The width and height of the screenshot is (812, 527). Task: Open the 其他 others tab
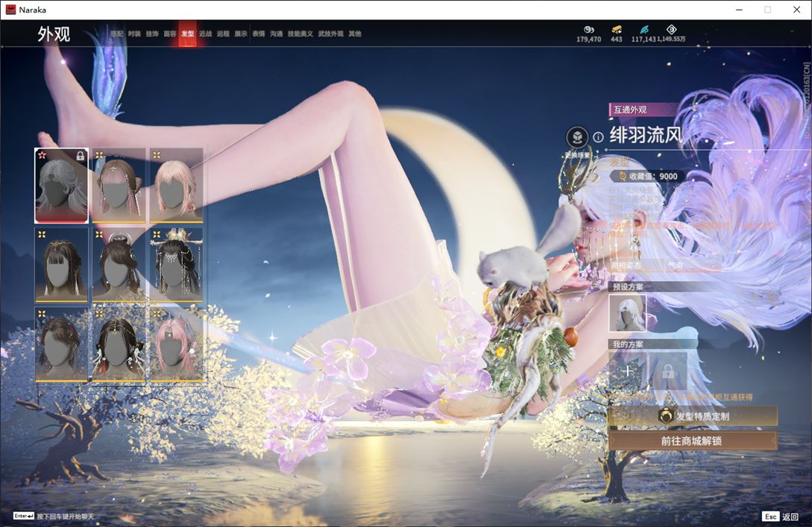tap(355, 34)
